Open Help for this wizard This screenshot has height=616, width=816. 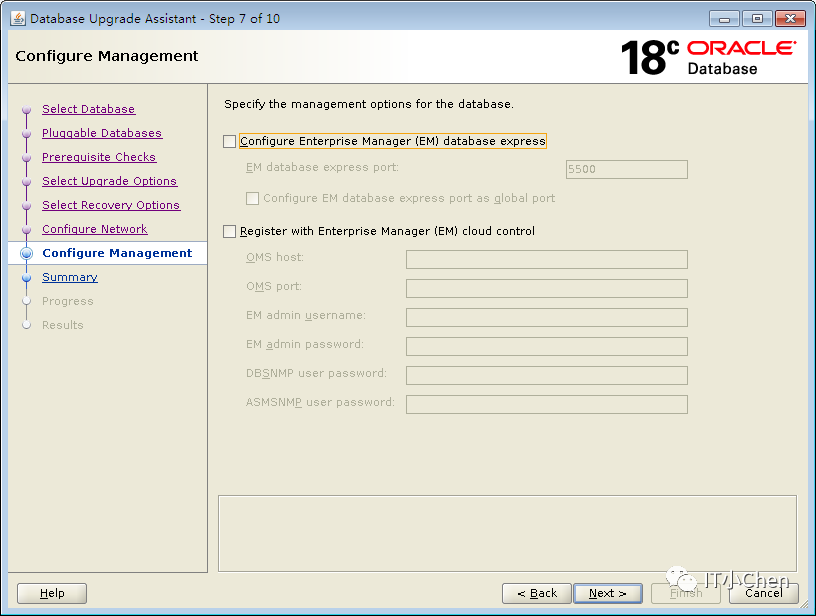click(x=52, y=593)
